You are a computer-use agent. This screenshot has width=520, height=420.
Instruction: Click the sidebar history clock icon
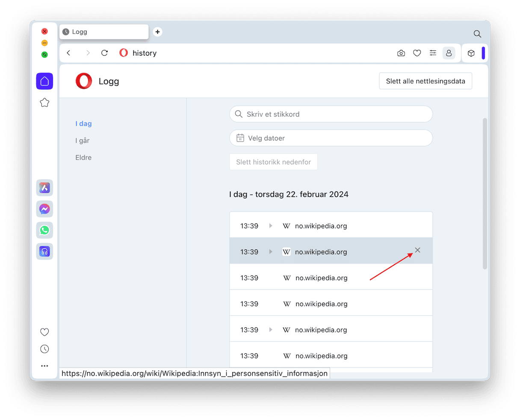(44, 349)
